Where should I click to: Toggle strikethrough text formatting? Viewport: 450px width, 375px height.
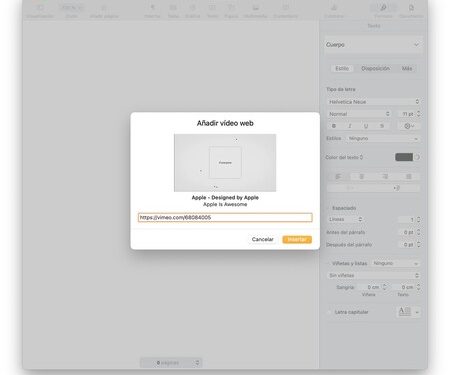[382, 126]
